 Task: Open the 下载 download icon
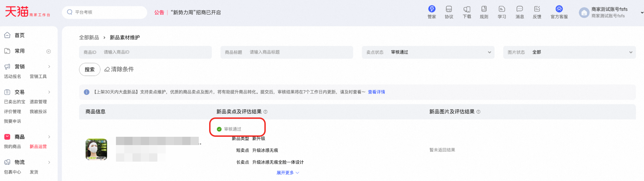(467, 9)
